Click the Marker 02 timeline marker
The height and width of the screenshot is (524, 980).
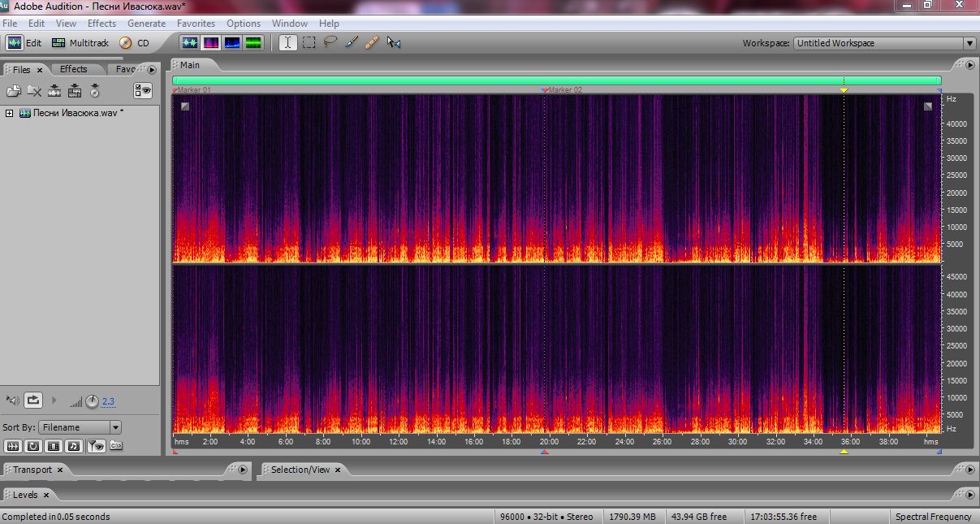point(545,90)
